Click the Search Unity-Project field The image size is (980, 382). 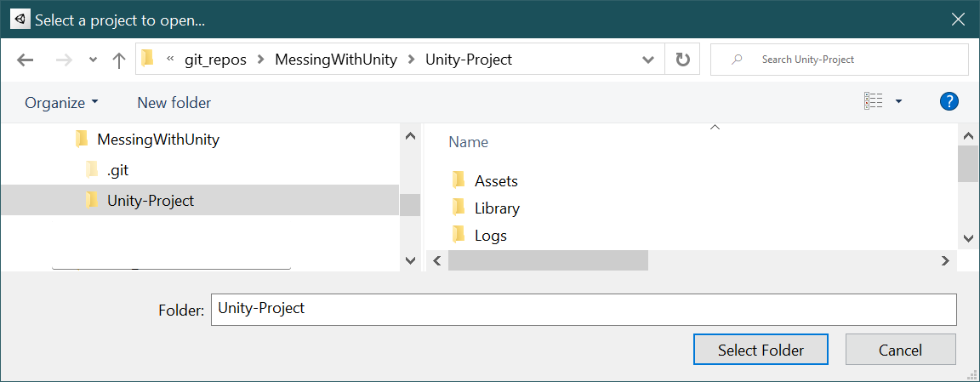[x=840, y=60]
